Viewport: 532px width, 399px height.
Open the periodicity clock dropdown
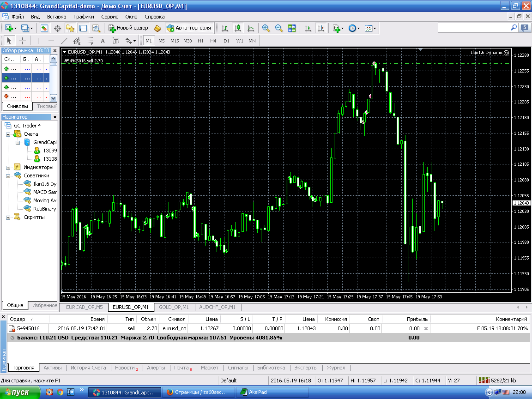click(354, 28)
